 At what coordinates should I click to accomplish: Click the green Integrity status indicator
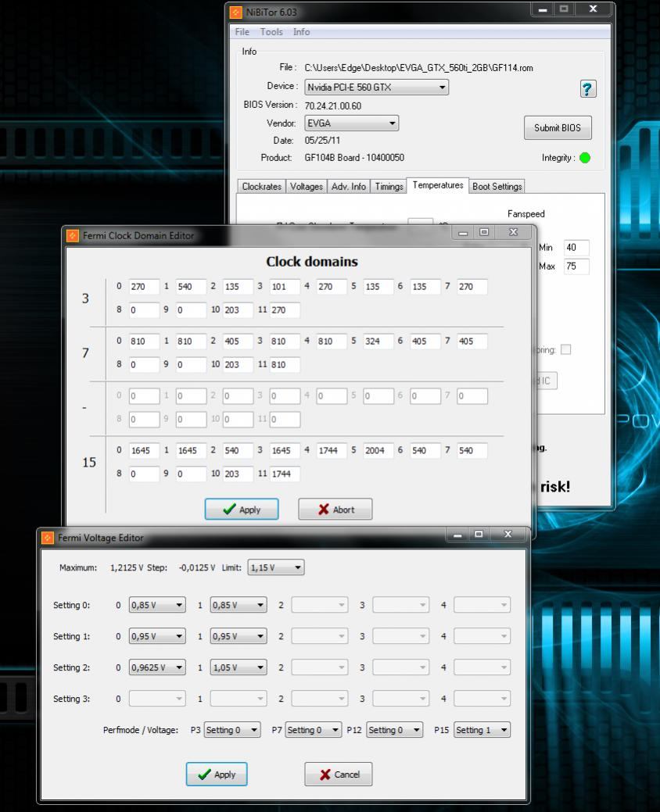(585, 158)
